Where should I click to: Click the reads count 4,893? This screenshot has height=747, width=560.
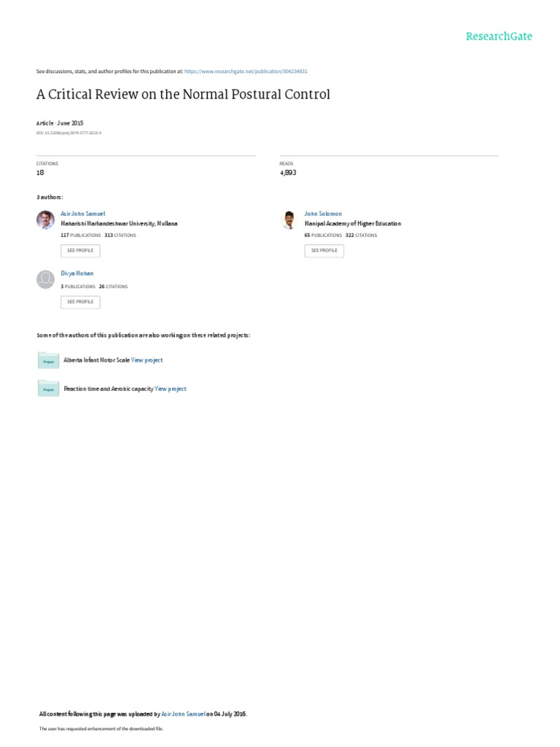pos(288,172)
